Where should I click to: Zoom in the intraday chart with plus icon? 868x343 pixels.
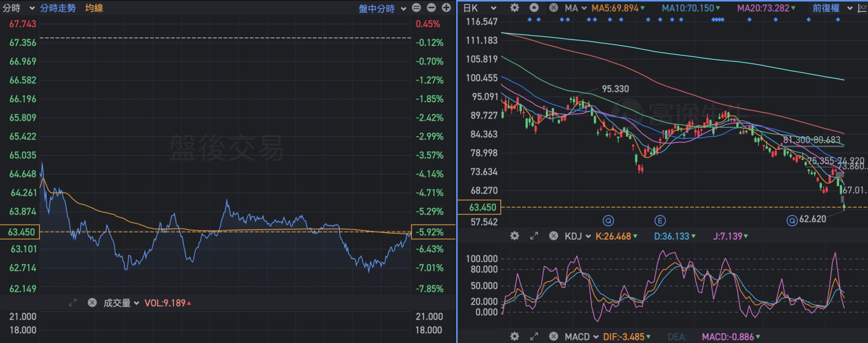[446, 8]
